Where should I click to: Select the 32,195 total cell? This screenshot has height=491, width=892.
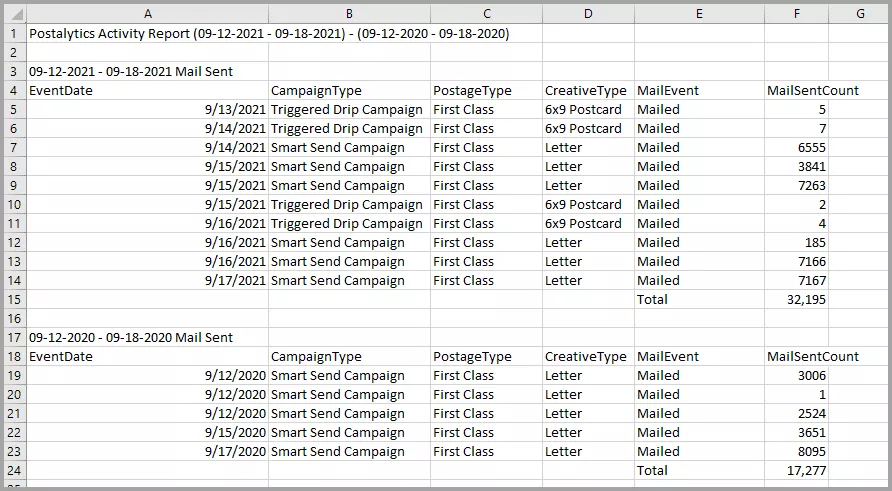796,299
